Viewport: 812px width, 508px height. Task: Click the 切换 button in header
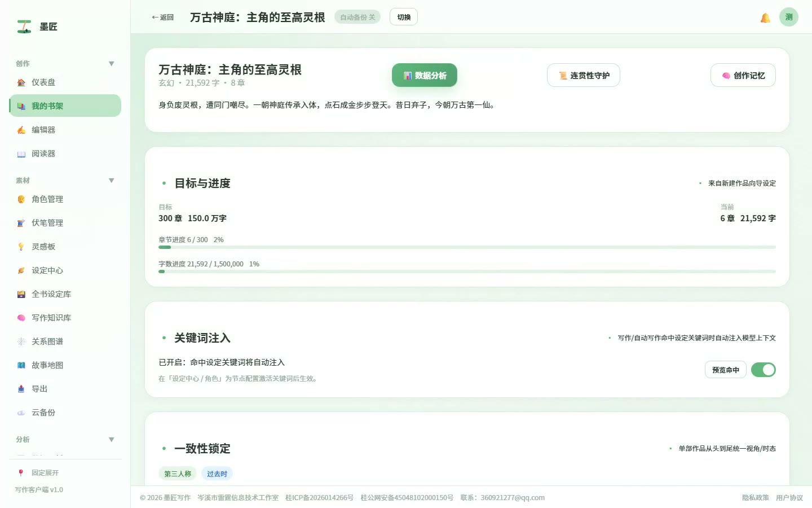(404, 17)
